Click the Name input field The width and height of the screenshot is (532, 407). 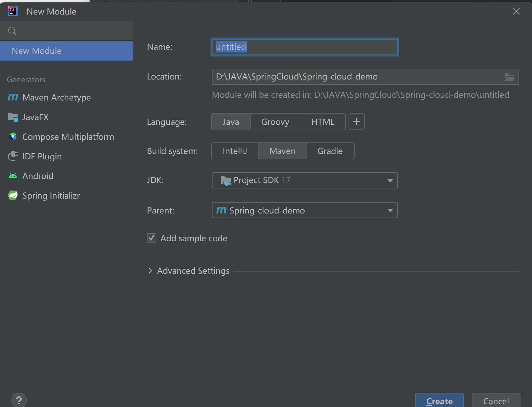tap(305, 47)
